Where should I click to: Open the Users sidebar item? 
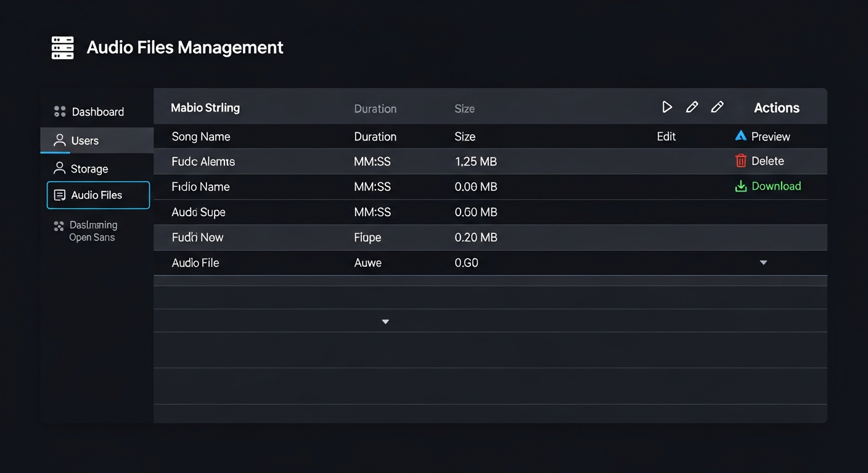coord(84,140)
